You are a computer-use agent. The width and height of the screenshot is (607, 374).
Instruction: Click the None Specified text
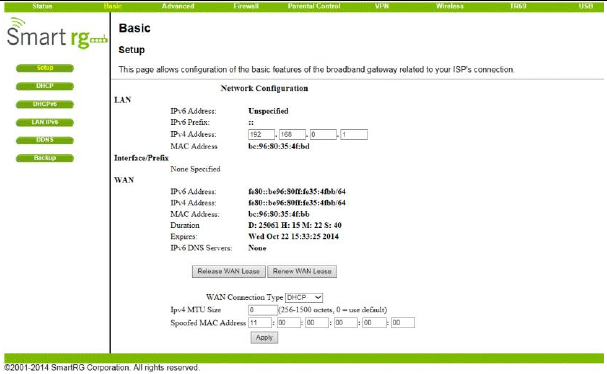click(x=195, y=169)
